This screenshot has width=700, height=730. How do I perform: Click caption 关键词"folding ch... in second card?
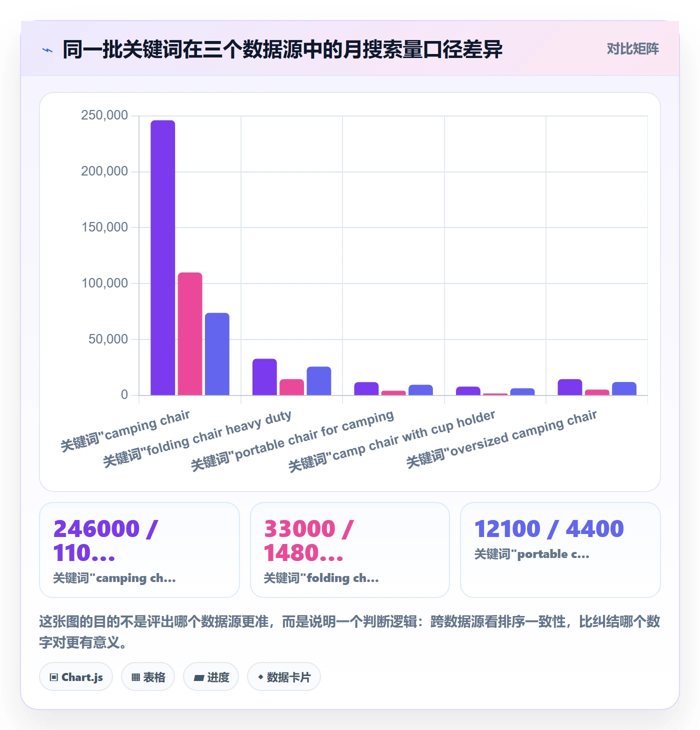pos(321,578)
